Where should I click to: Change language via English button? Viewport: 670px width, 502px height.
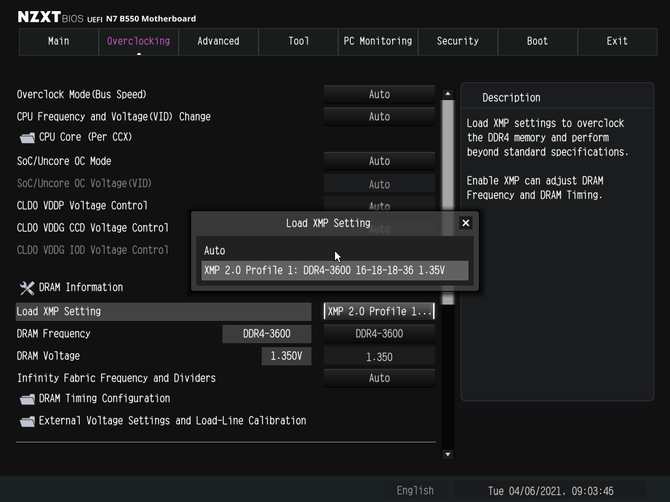click(415, 490)
